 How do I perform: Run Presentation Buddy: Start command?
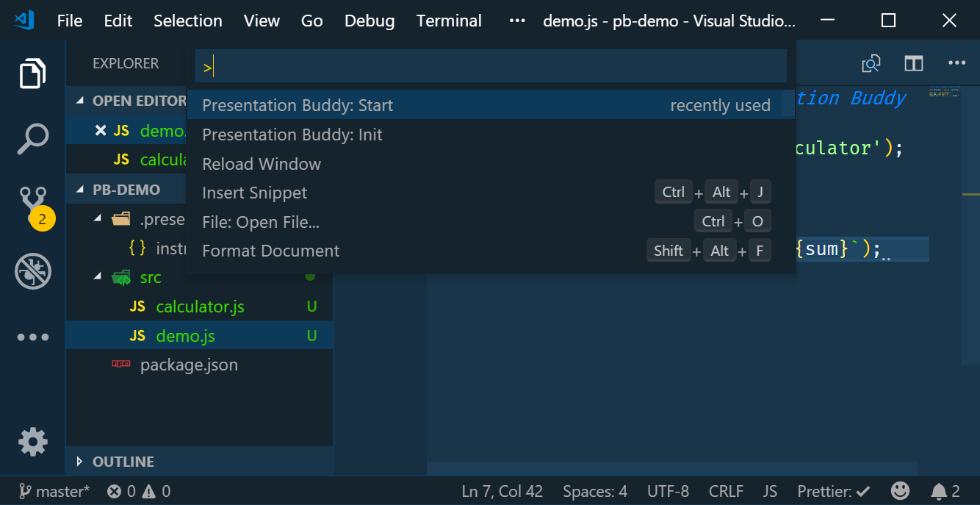(491, 105)
